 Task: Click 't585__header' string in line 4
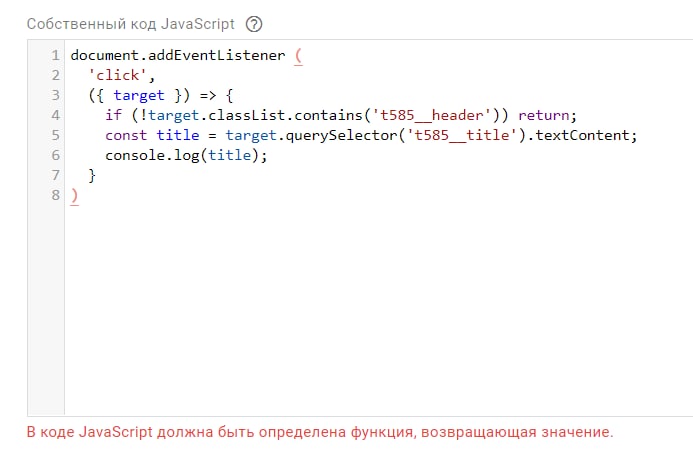click(432, 115)
